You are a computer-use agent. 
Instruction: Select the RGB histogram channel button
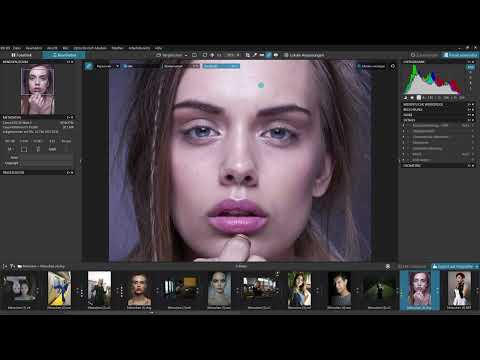coord(470,67)
